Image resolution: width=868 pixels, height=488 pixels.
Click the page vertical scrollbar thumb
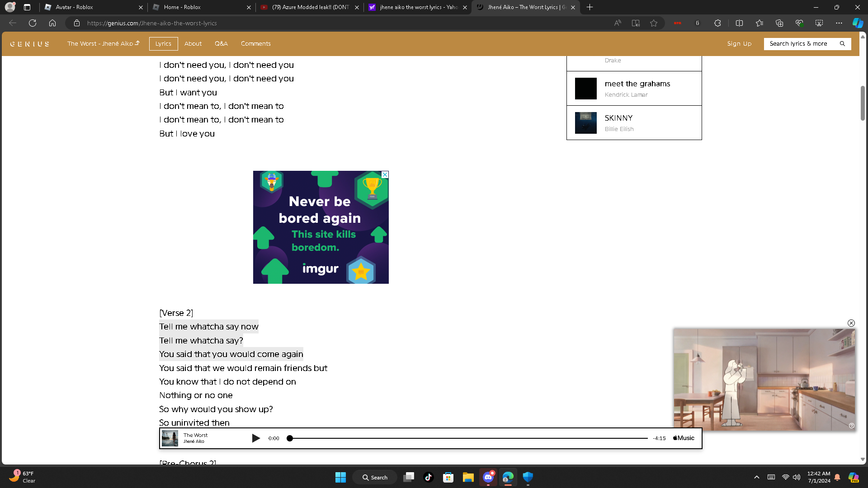[x=863, y=103]
